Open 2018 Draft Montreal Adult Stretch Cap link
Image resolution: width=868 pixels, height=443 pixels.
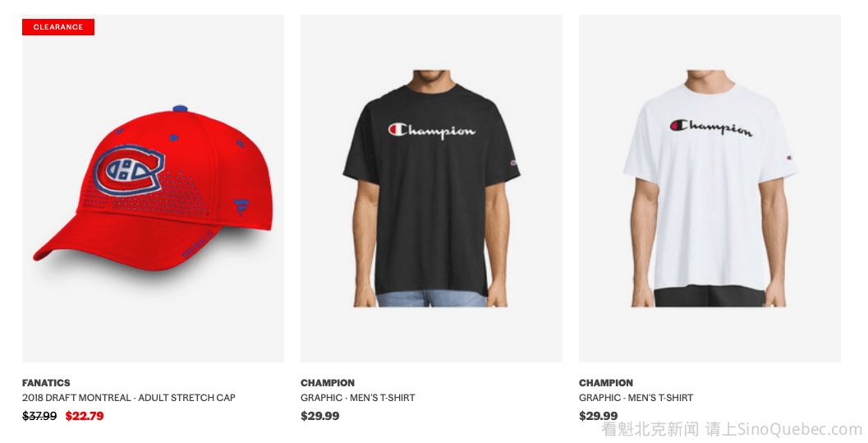pos(128,398)
